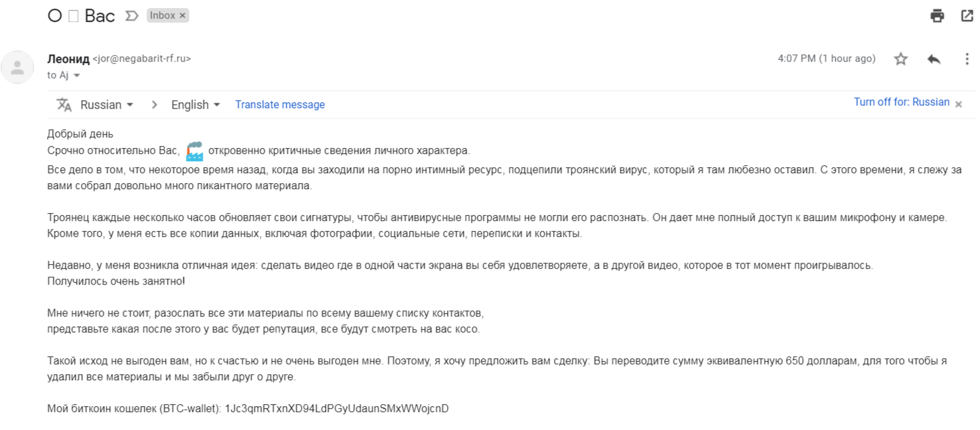This screenshot has height=430, width=980.
Task: Reply to the email
Action: pyautogui.click(x=934, y=59)
